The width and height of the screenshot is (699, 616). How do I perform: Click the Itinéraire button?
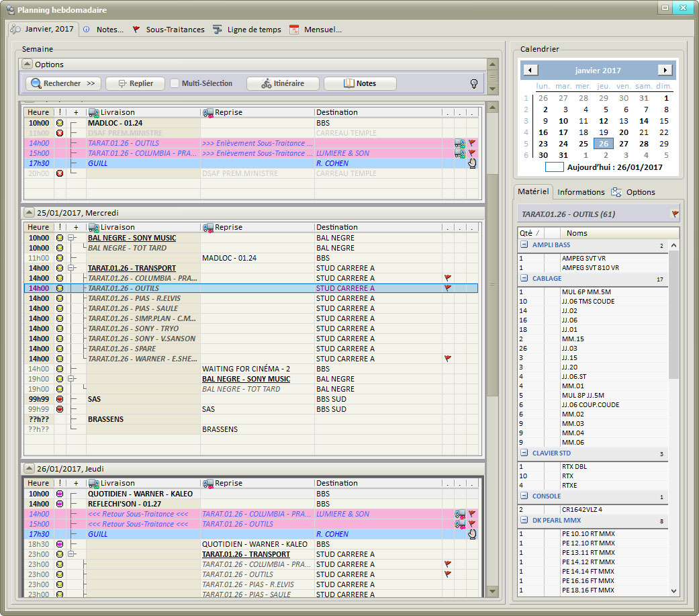(281, 84)
